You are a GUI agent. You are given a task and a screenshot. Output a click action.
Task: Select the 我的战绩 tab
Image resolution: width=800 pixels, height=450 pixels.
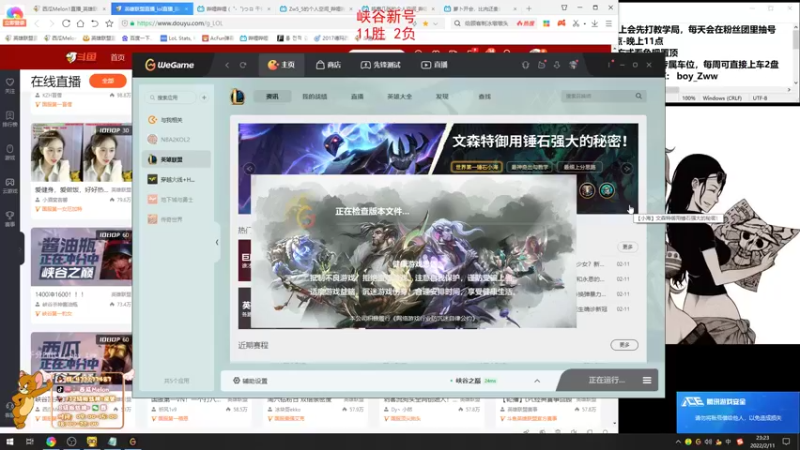coord(314,96)
